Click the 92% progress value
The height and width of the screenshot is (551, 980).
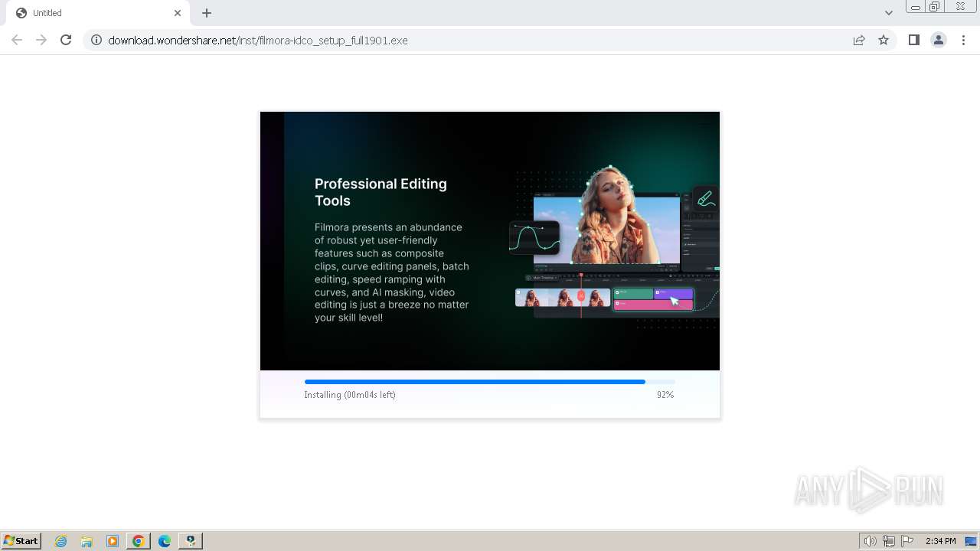click(x=665, y=395)
